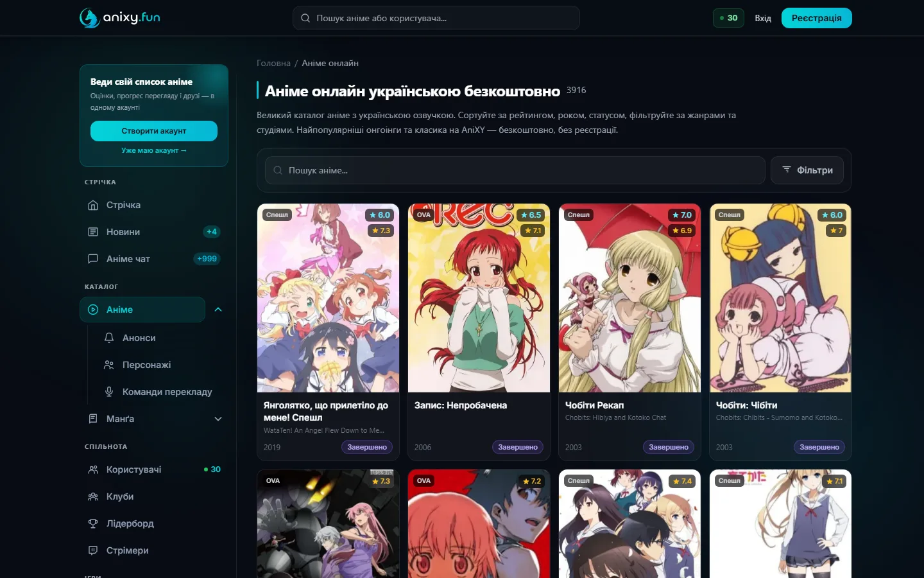924x578 pixels.
Task: Click the search magnifier icon in header
Action: point(305,18)
